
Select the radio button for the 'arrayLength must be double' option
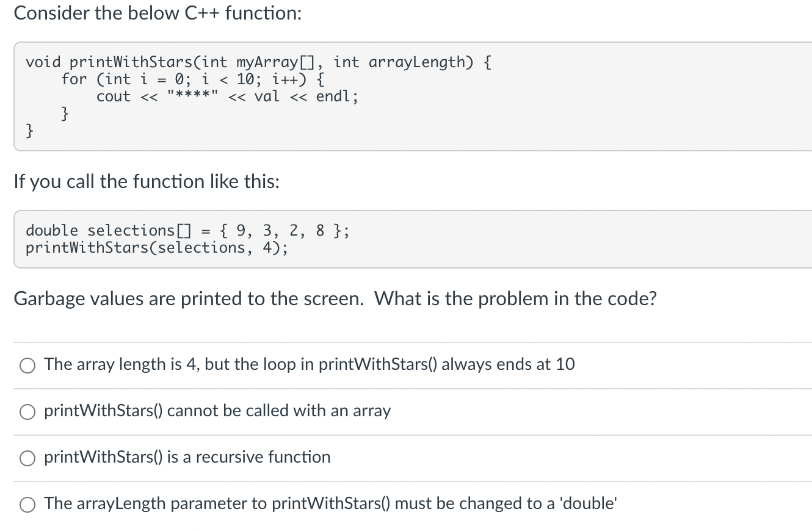click(x=27, y=504)
